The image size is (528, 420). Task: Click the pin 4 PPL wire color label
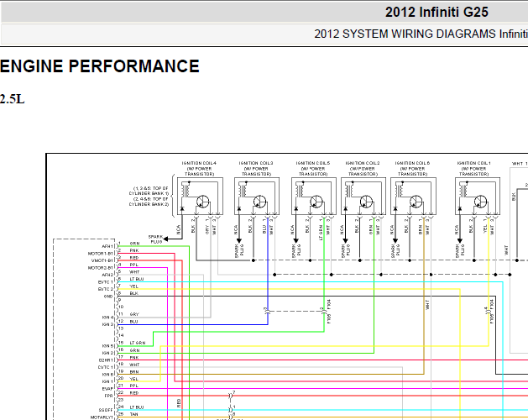[134, 265]
